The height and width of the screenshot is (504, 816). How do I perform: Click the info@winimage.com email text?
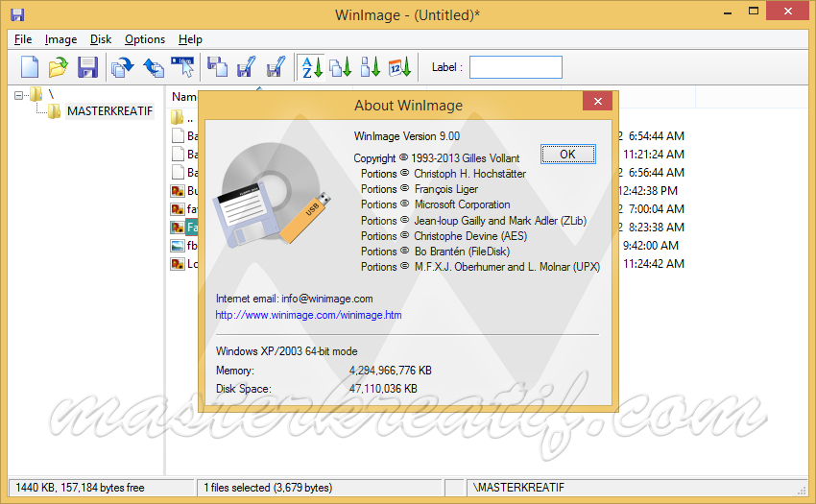[327, 299]
